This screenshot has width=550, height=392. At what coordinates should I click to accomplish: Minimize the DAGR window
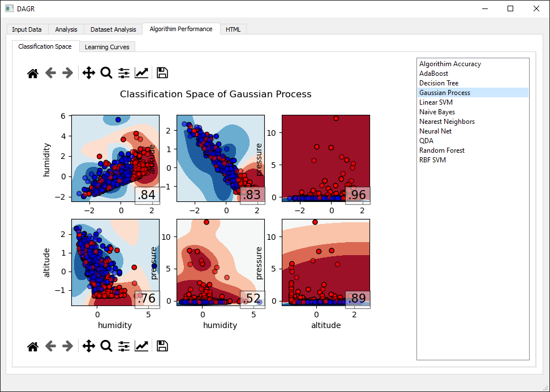pos(485,8)
